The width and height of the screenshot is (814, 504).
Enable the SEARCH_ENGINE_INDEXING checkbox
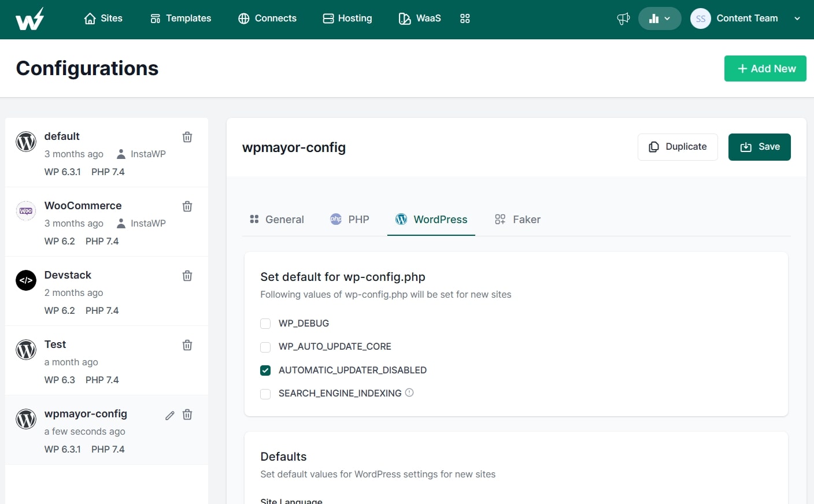click(265, 394)
